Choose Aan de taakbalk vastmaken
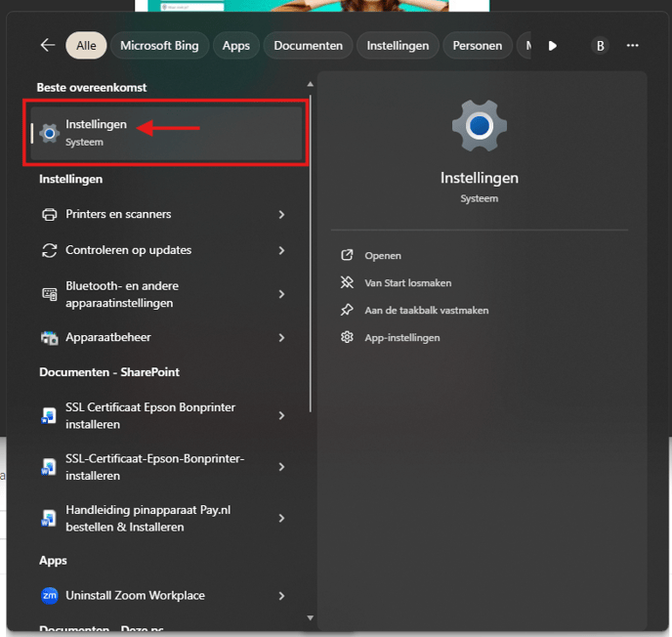 (426, 311)
